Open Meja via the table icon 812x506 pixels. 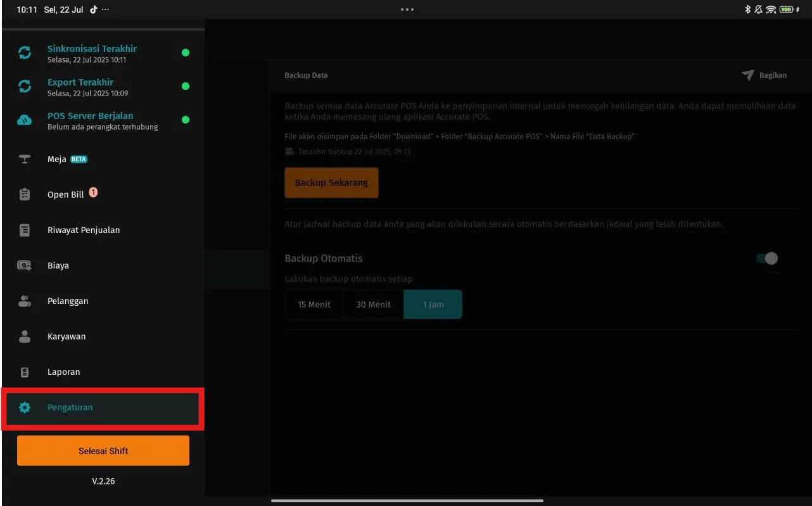pyautogui.click(x=25, y=159)
